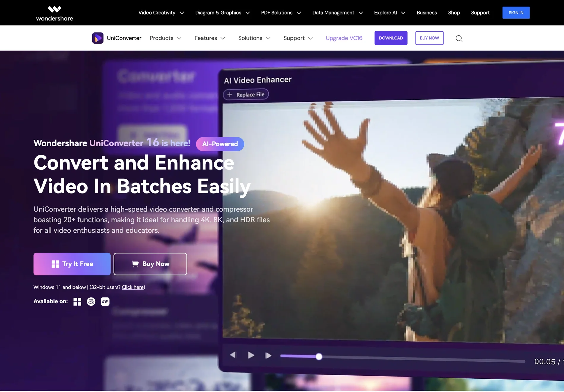Select the Windows platform icon
The width and height of the screenshot is (564, 392).
(77, 302)
